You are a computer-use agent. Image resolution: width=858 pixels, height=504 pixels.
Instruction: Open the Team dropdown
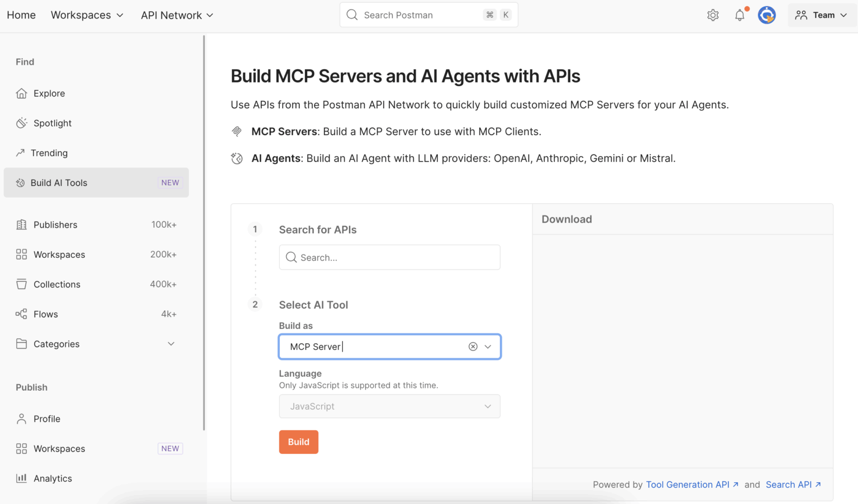(822, 15)
